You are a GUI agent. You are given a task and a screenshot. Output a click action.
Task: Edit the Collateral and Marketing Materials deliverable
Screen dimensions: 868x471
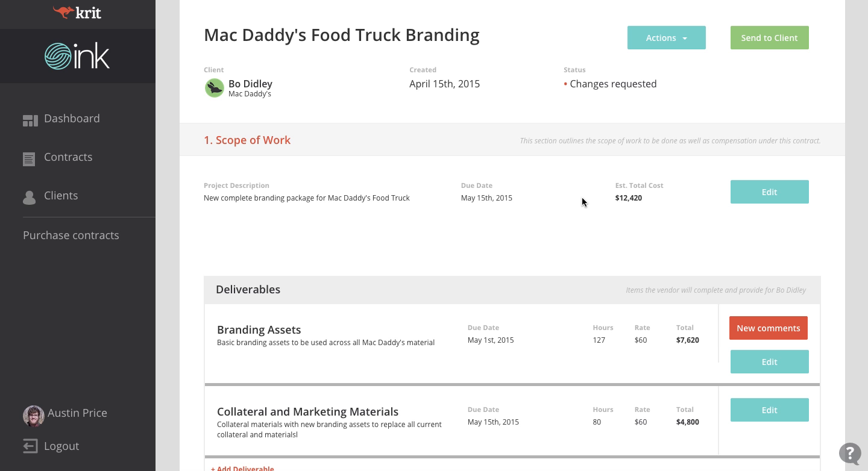769,410
